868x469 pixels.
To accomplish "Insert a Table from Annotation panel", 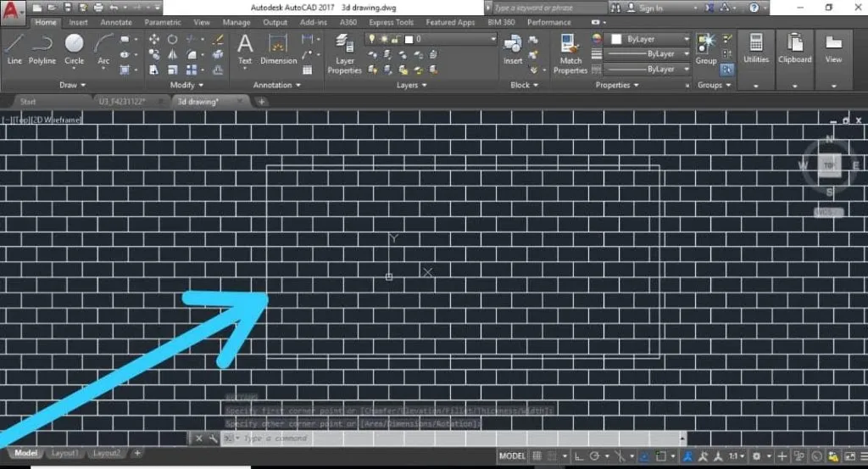I will pos(307,70).
